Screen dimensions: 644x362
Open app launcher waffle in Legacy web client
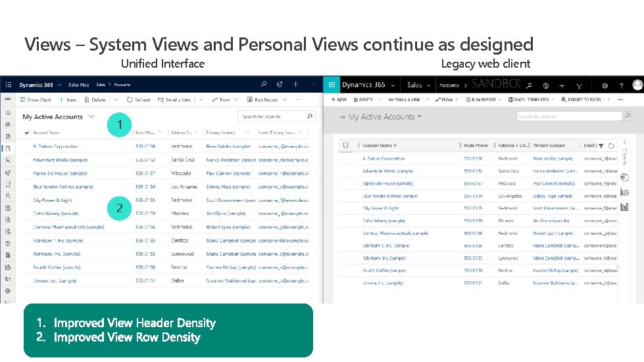click(x=332, y=85)
